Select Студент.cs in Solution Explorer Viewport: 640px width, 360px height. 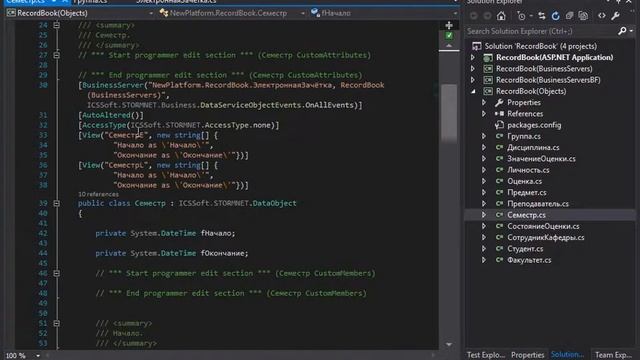point(525,249)
